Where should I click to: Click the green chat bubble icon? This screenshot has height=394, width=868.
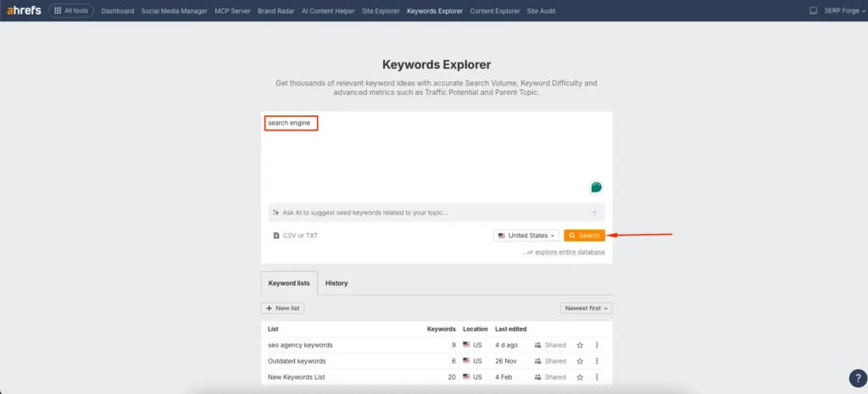[596, 187]
